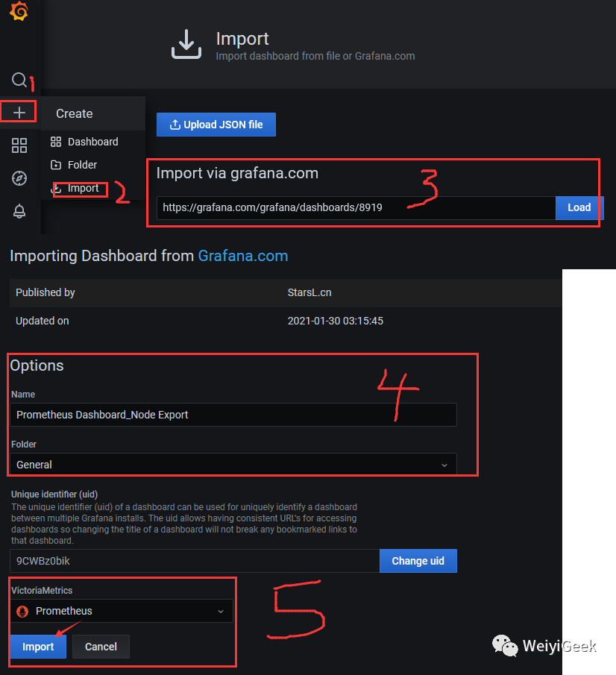Open the Folder dropdown showing General
The width and height of the screenshot is (616, 675).
click(233, 465)
